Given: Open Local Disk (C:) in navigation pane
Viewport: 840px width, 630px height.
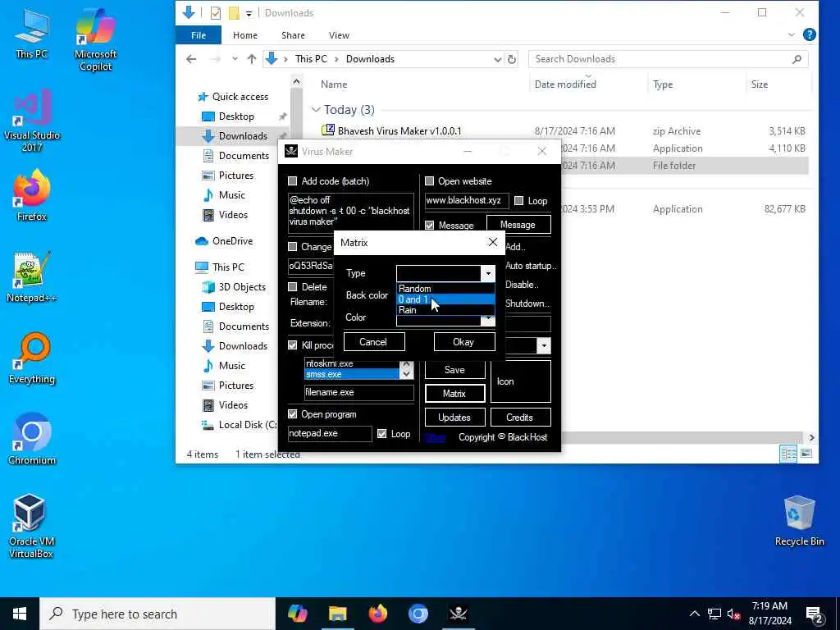Looking at the screenshot, I should pyautogui.click(x=247, y=425).
